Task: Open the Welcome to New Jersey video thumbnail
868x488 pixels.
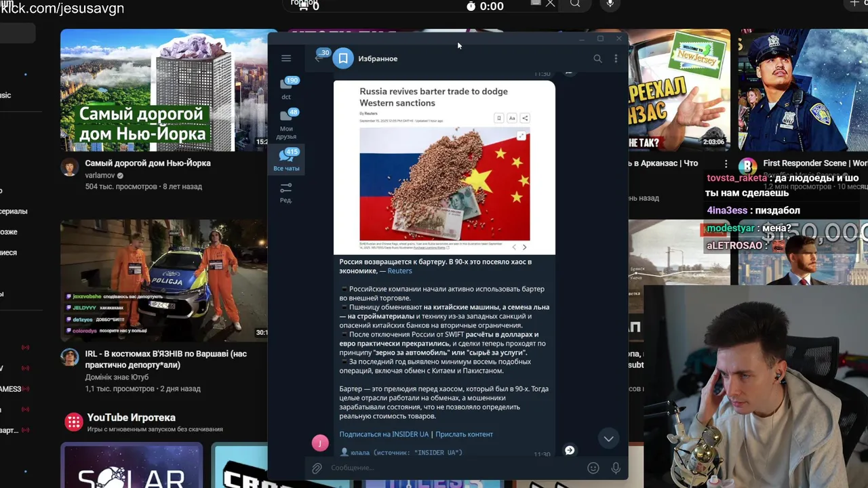Action: (x=679, y=90)
